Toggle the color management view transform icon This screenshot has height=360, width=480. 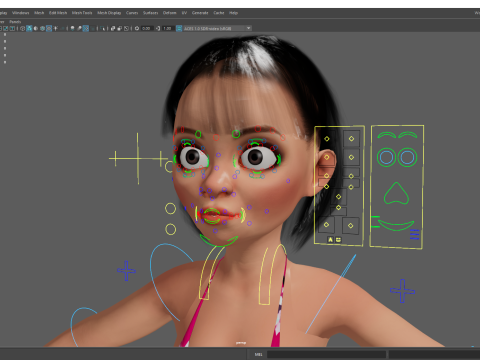tap(179, 28)
